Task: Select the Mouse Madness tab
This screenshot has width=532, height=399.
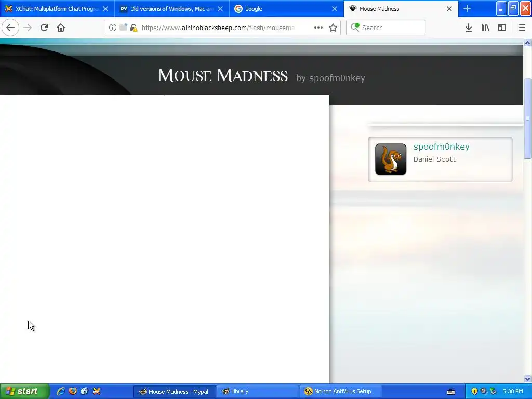Action: click(x=401, y=9)
